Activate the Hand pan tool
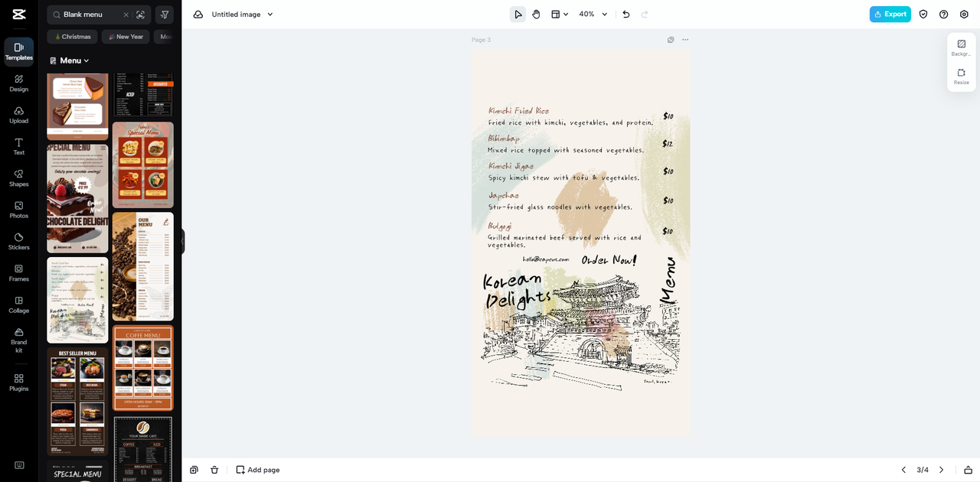 point(537,15)
